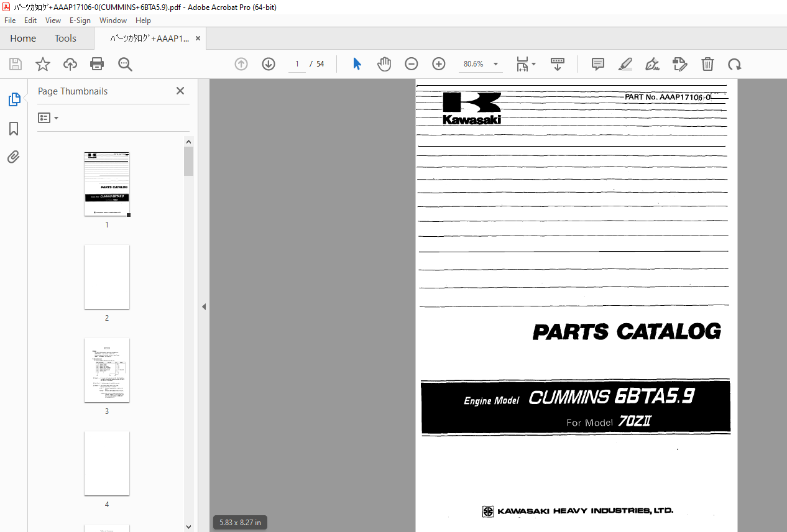Close the open PDF document tab
This screenshot has height=532, width=787.
pyautogui.click(x=198, y=38)
